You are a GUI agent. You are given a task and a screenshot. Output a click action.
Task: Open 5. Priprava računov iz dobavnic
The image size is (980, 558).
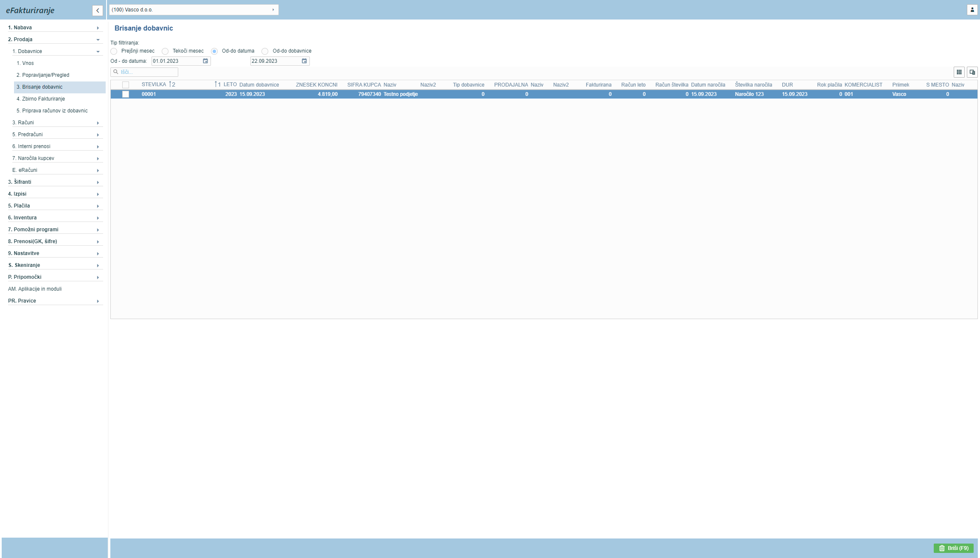(60, 111)
